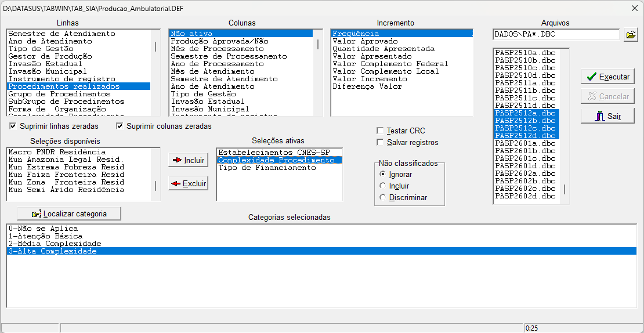Select SubGrupo de Procedimentos in Linhas
This screenshot has height=333, width=644.
point(79,101)
